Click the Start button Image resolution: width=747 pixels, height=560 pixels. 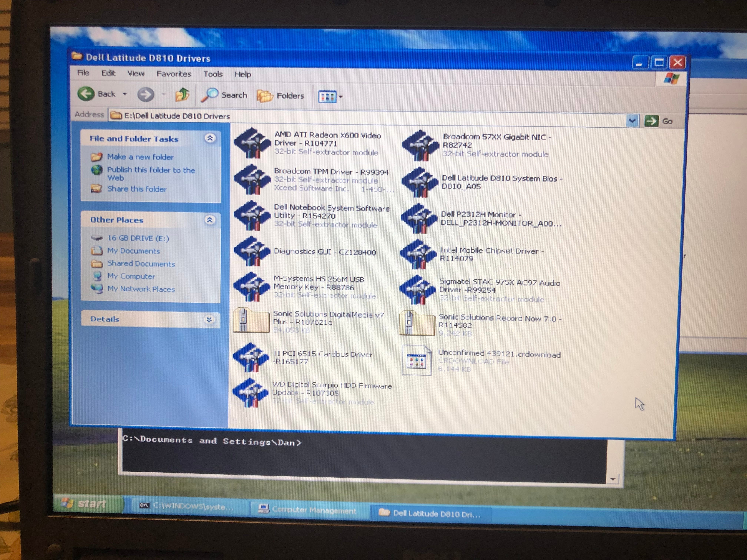pos(88,503)
